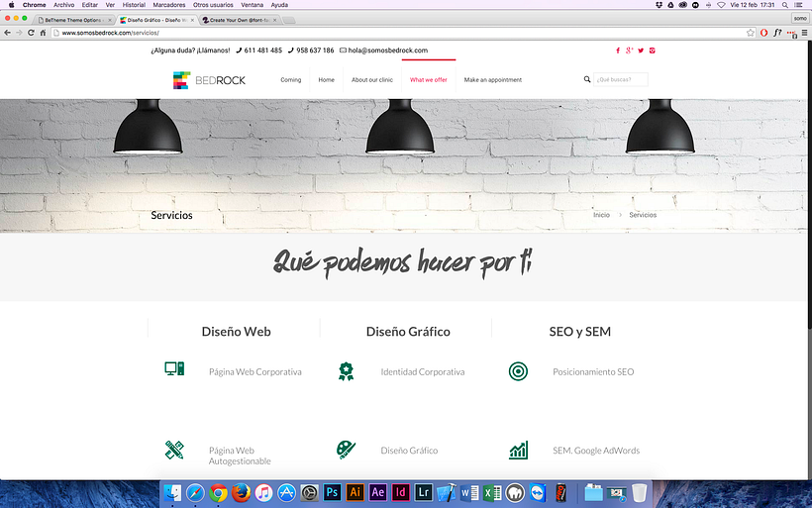
Task: Select the What we offer nav item
Action: pyautogui.click(x=428, y=80)
